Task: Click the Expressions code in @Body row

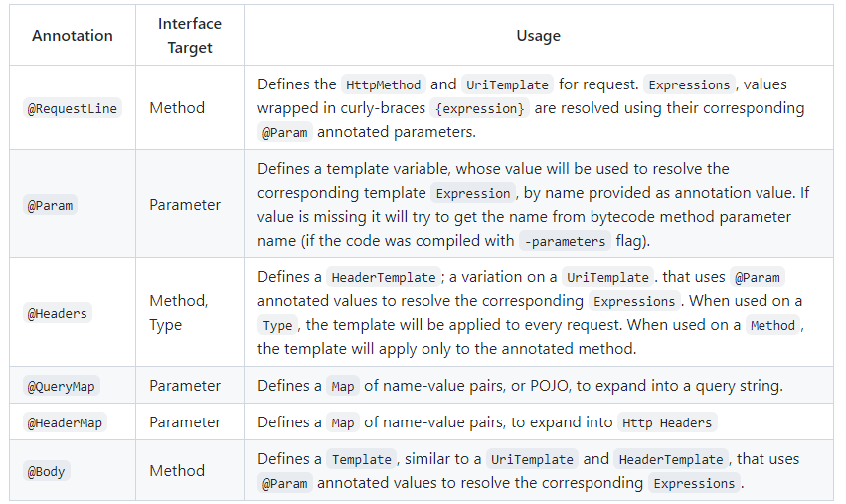Action: [694, 483]
